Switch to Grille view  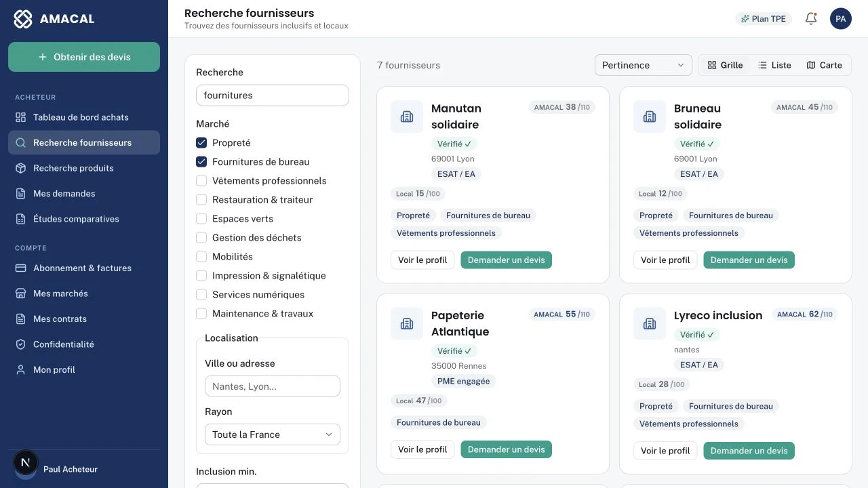click(725, 65)
